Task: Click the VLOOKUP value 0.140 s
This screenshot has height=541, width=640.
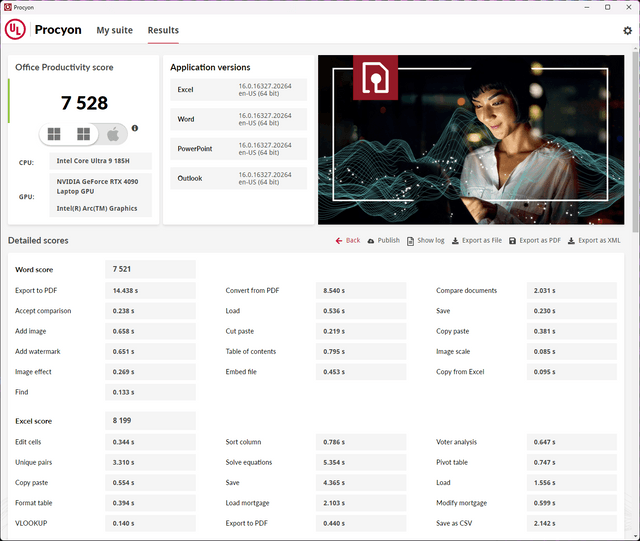Action: pos(150,523)
